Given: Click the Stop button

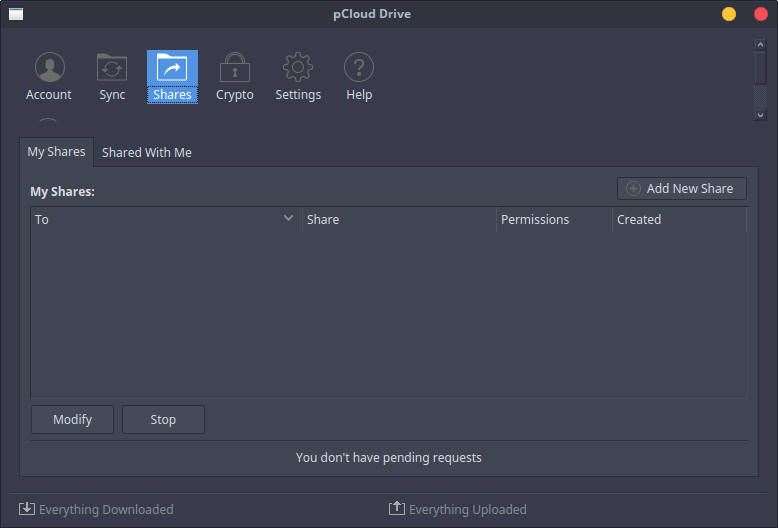Looking at the screenshot, I should pyautogui.click(x=163, y=419).
